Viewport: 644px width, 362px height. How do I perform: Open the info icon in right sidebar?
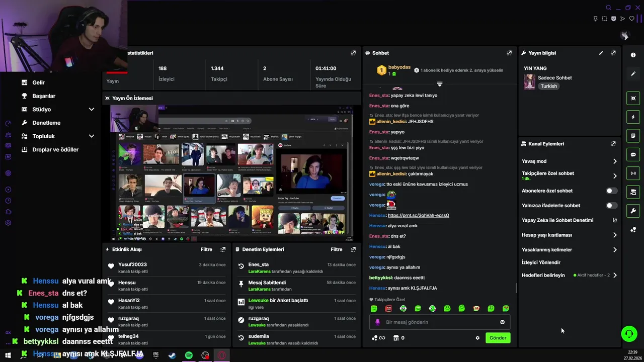[x=633, y=55]
